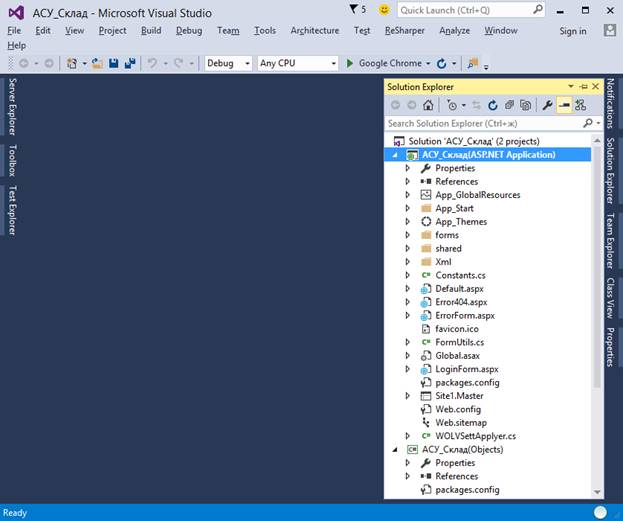Screen dimensions: 623x521
Task: Open the Analyze menu
Action: 455,31
